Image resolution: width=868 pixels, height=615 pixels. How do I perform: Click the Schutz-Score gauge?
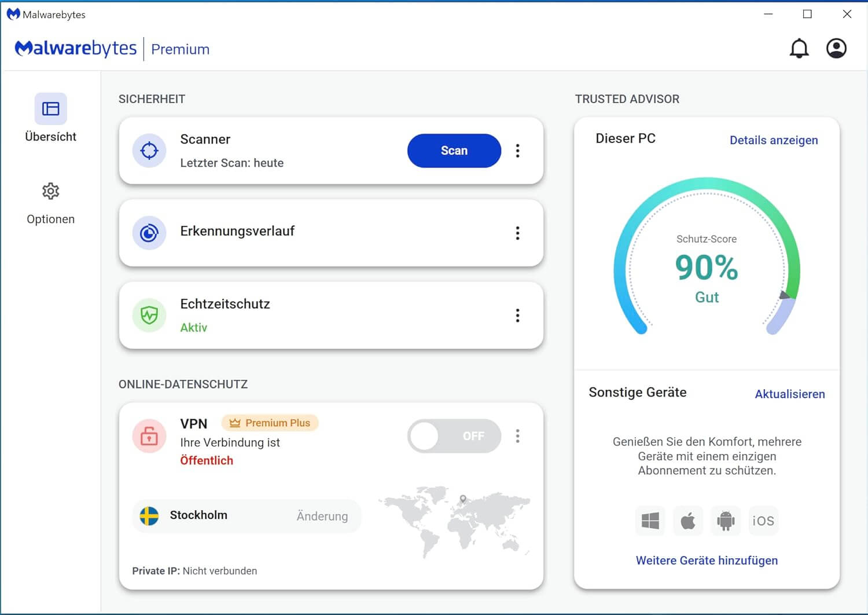pos(707,266)
